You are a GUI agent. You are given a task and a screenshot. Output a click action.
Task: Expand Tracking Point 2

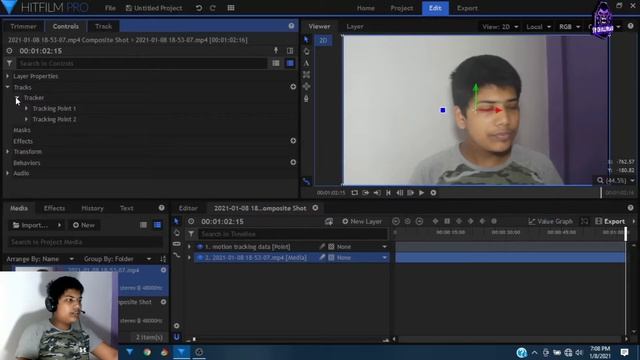click(27, 119)
